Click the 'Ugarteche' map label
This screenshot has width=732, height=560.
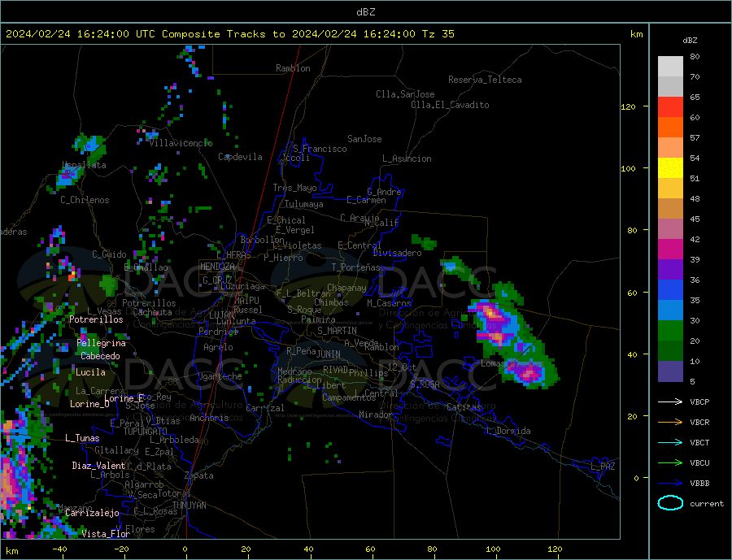pos(220,376)
